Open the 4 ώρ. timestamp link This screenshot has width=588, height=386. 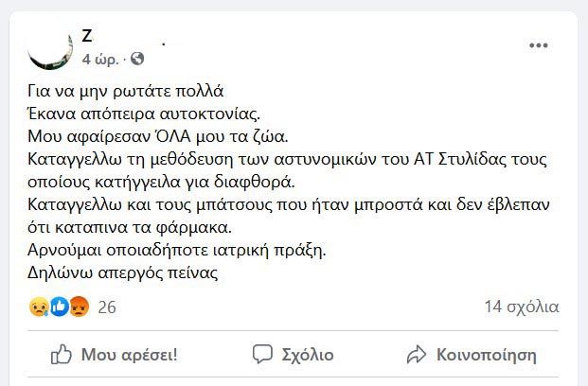pyautogui.click(x=100, y=59)
